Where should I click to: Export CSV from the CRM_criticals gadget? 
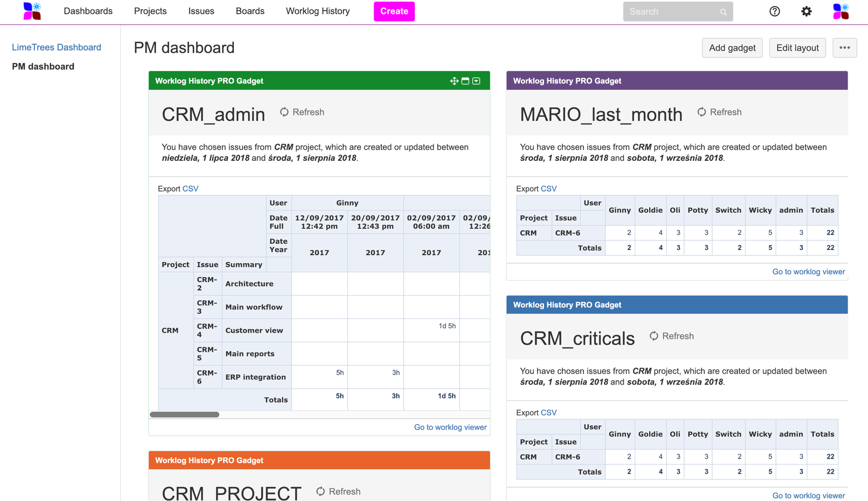[548, 412]
